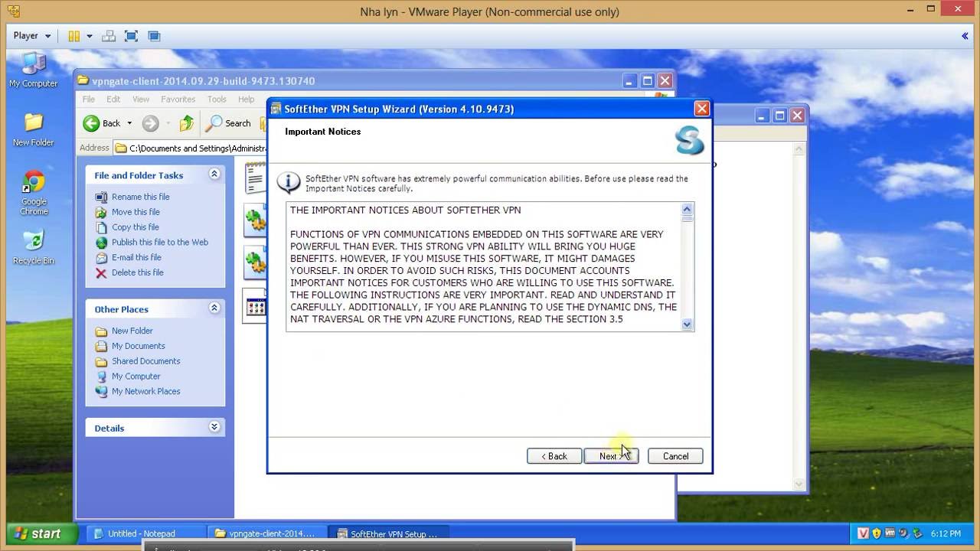Minimize the vpngate-client Explorer window
The width and height of the screenshot is (980, 551).
pos(629,80)
